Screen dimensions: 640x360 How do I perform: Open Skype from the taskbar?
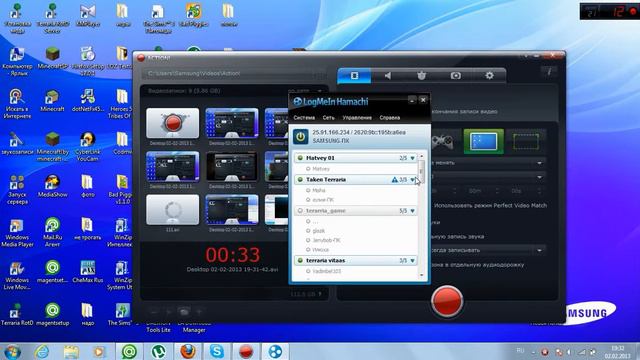pyautogui.click(x=217, y=351)
